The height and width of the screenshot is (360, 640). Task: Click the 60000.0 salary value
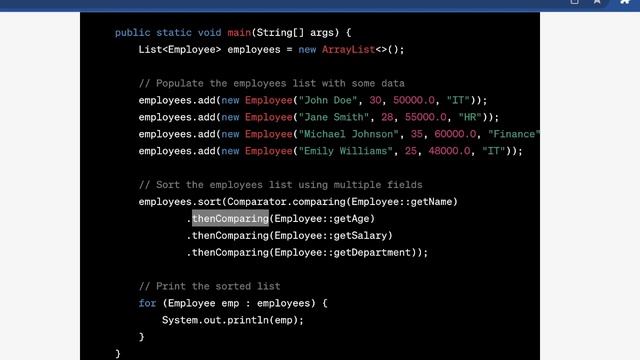tap(455, 134)
